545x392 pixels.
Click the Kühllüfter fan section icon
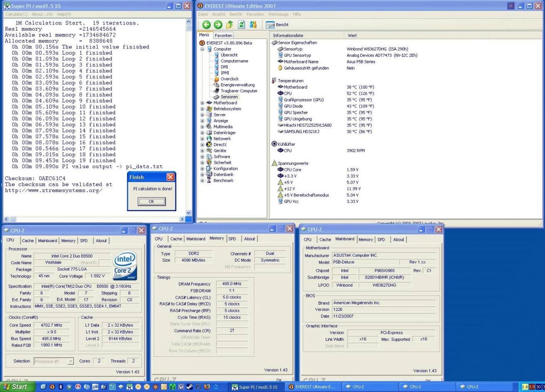(274, 144)
